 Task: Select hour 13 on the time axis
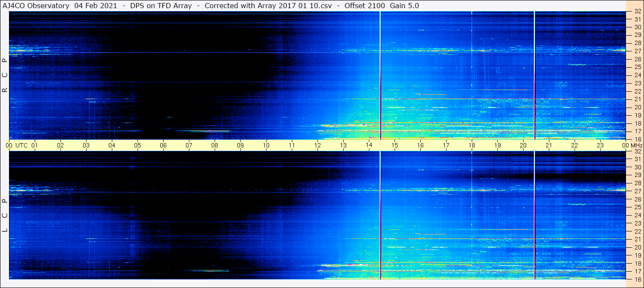click(x=343, y=145)
